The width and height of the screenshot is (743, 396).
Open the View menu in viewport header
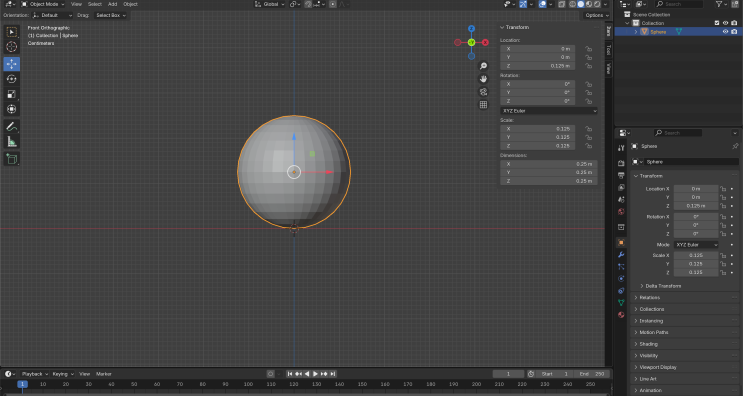click(x=76, y=4)
